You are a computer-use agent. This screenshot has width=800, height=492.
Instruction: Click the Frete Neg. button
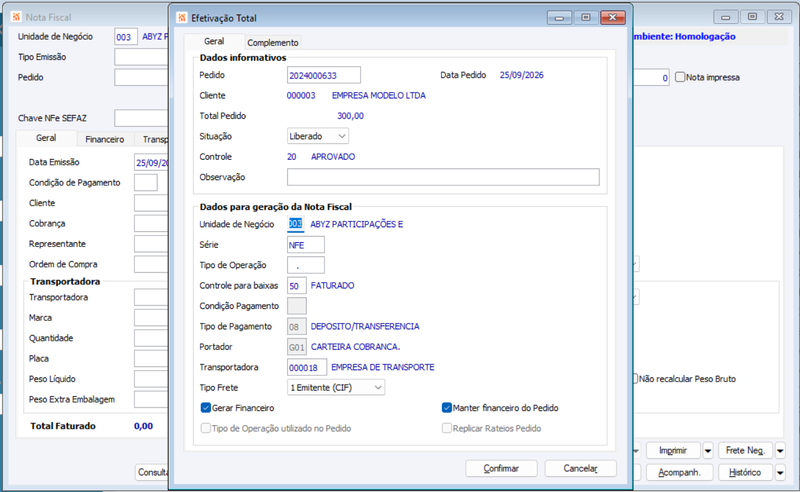tap(745, 451)
